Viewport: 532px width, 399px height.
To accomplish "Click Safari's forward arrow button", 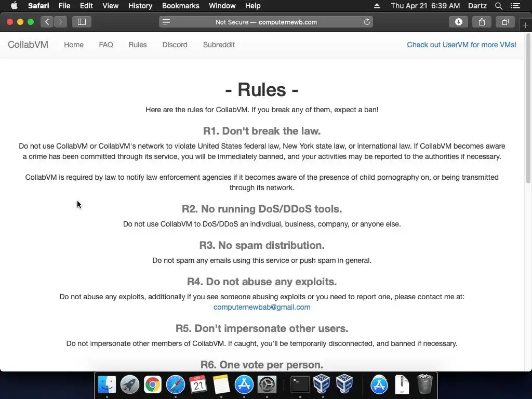I will pos(60,22).
